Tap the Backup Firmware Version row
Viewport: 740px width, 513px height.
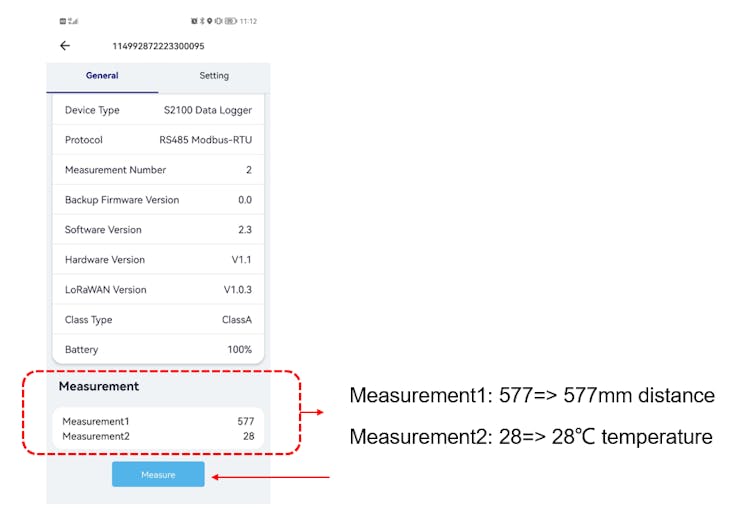158,200
